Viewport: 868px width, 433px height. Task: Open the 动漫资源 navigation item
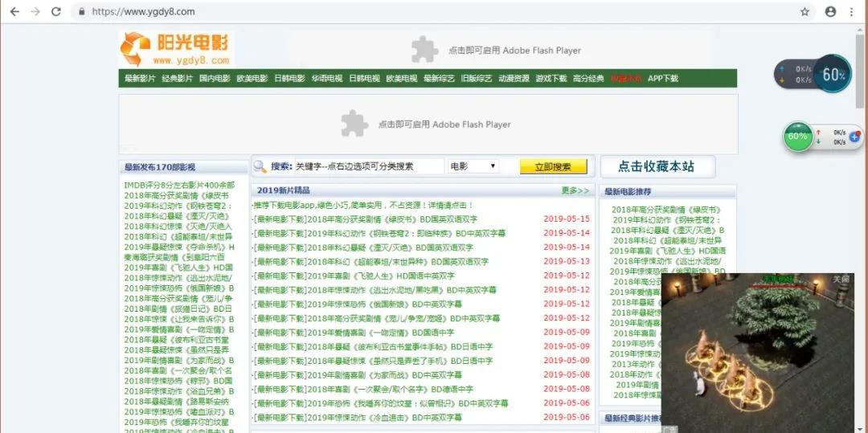(514, 79)
